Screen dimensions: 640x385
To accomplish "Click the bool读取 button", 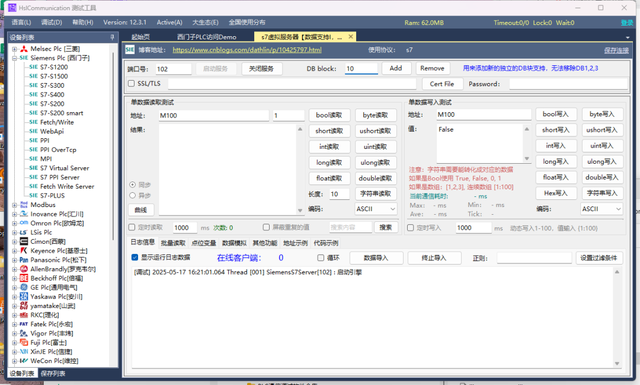I will 329,115.
